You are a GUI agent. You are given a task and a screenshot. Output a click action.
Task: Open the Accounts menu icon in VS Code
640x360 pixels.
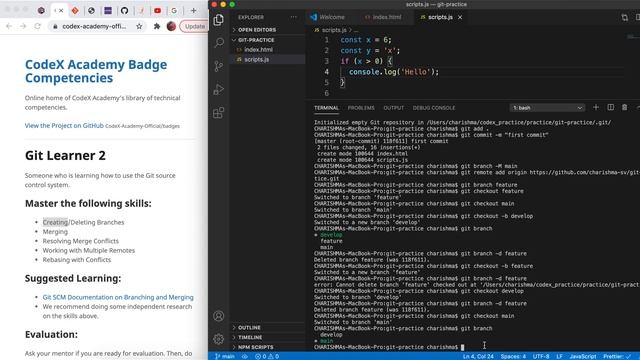coord(219,316)
